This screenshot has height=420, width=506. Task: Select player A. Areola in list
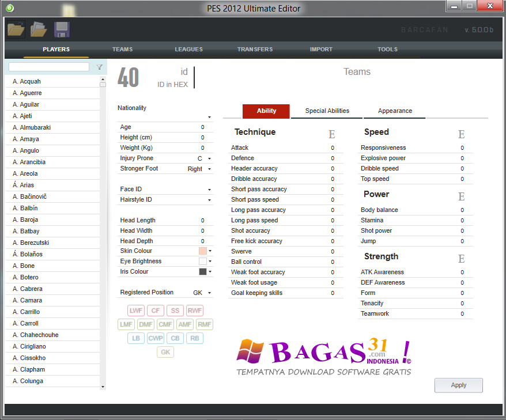point(53,174)
